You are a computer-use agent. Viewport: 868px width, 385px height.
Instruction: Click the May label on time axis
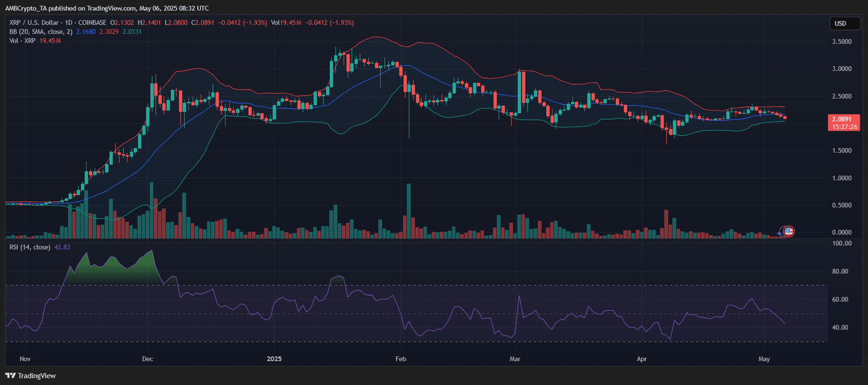coord(764,359)
